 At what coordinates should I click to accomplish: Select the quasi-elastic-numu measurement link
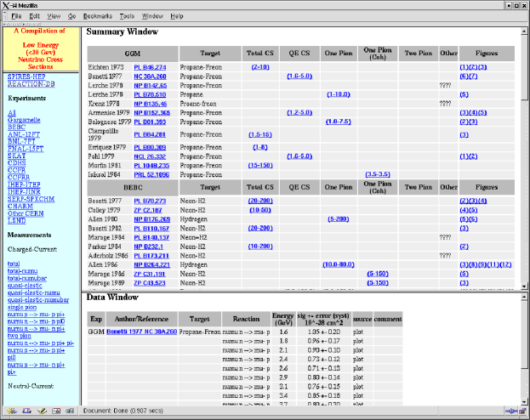click(x=34, y=292)
